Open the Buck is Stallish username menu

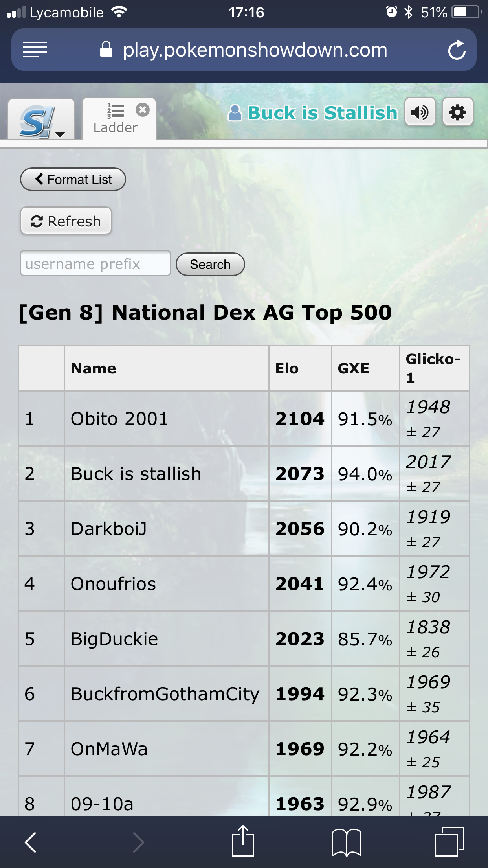[313, 113]
